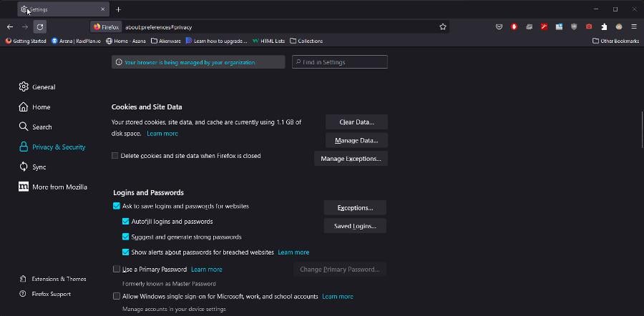Image resolution: width=644 pixels, height=316 pixels.
Task: Open the Alienware bookmarks folder
Action: (x=166, y=41)
